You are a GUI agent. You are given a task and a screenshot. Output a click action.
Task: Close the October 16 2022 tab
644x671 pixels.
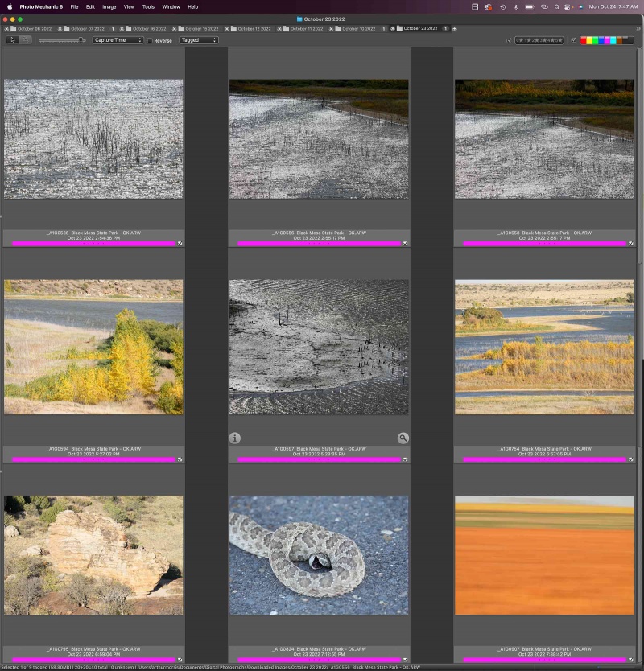[x=122, y=29]
